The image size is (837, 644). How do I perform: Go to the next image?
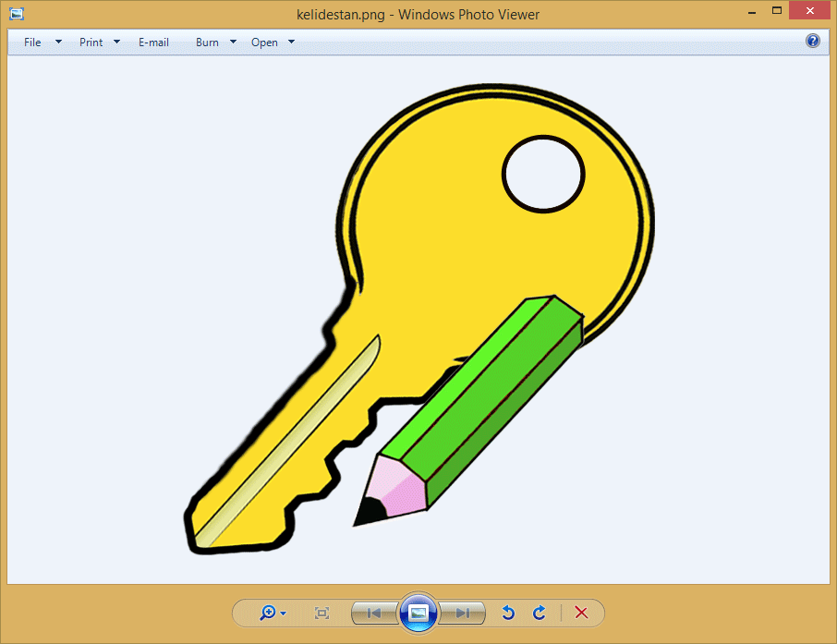tap(462, 613)
